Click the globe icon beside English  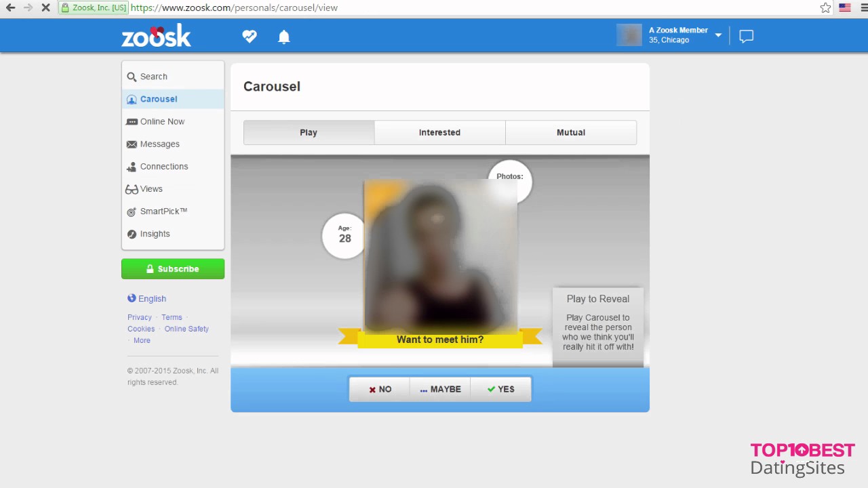pyautogui.click(x=132, y=298)
